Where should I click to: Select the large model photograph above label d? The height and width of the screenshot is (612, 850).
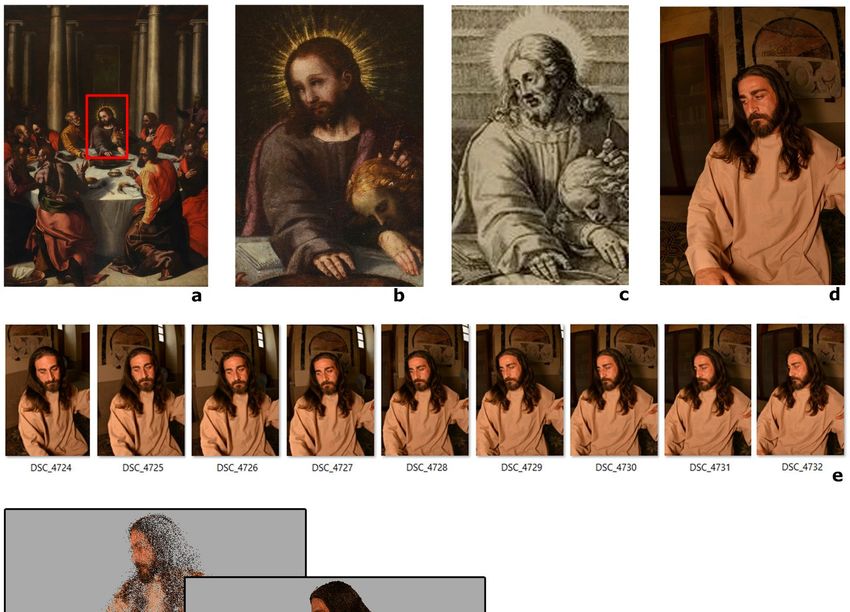(x=752, y=145)
